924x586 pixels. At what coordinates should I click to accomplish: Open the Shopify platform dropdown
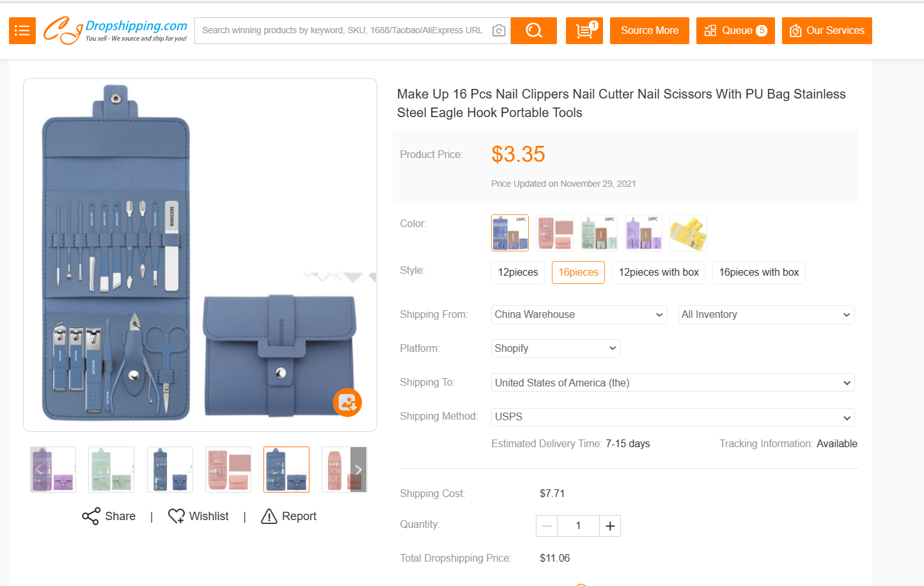point(555,349)
